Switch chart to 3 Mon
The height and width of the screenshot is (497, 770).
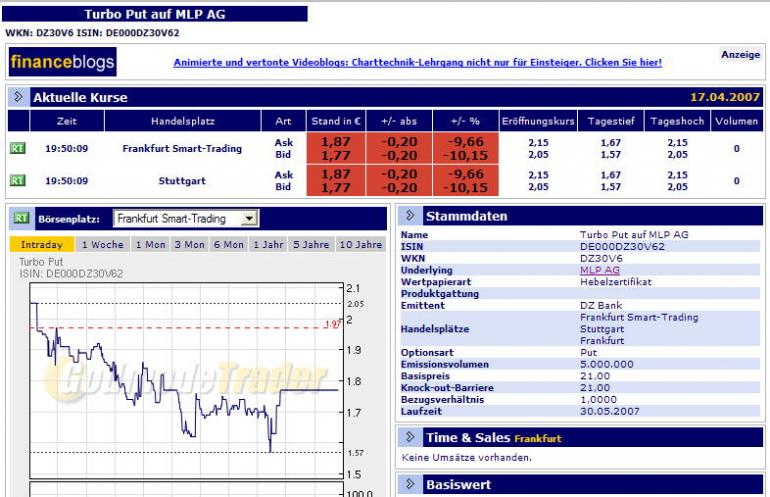190,245
